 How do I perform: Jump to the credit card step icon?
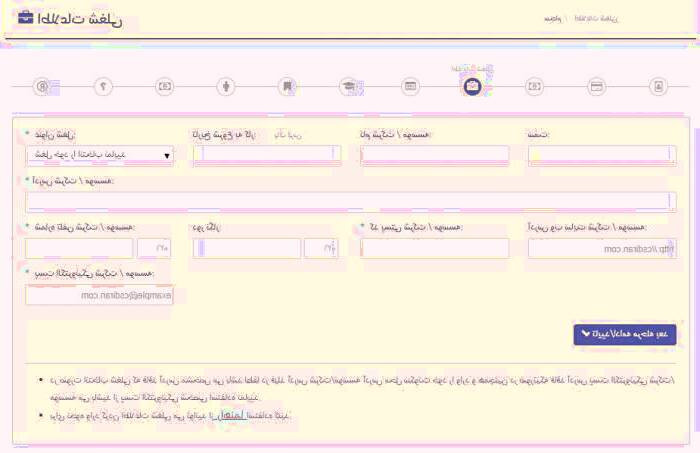tap(596, 86)
